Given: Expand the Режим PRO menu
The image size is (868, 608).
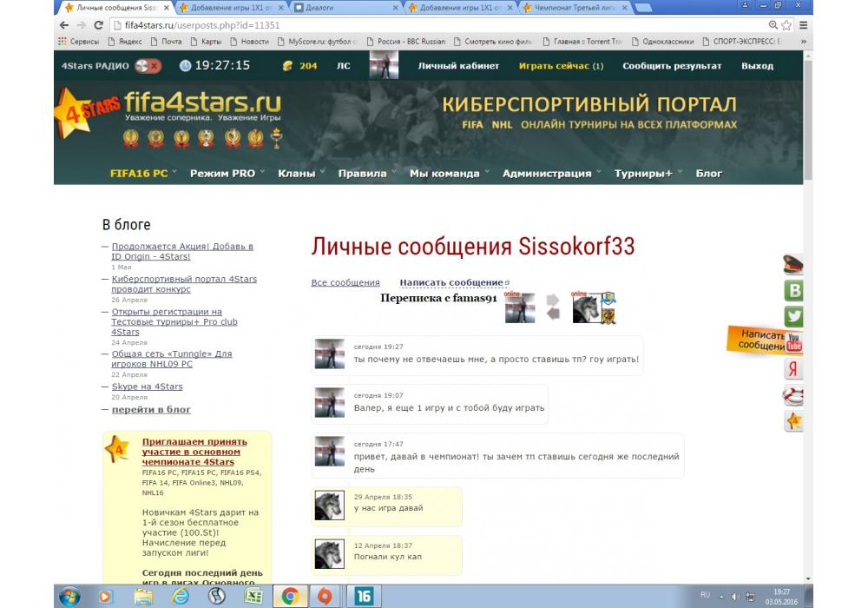Looking at the screenshot, I should 227,173.
